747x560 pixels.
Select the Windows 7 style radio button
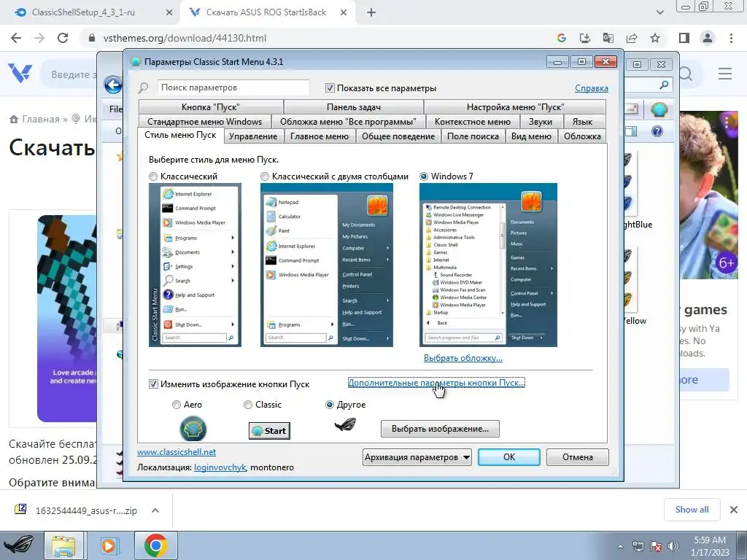(424, 176)
